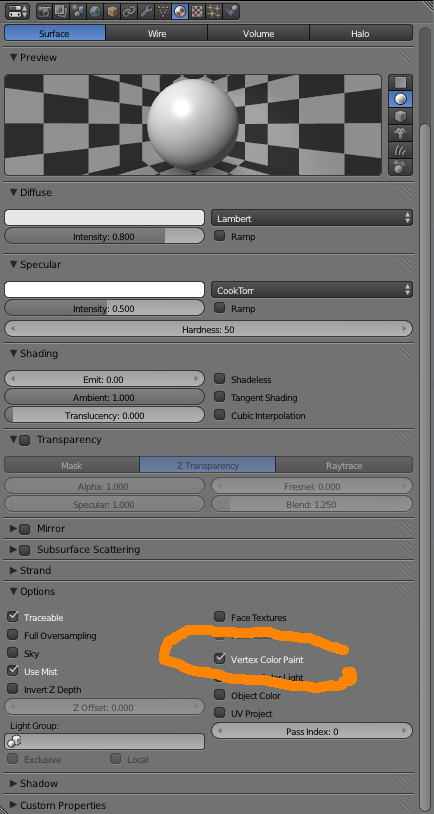Select the Surface material type
This screenshot has width=434, height=814.
click(55, 33)
